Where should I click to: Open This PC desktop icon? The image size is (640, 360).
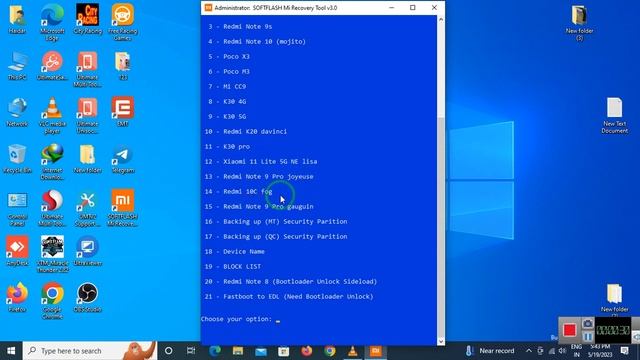(17, 65)
